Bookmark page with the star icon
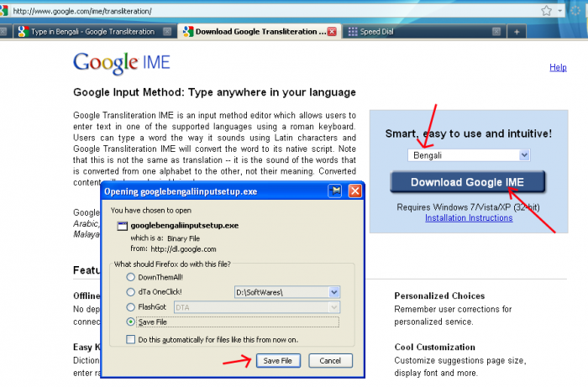The height and width of the screenshot is (387, 588). coord(546,10)
